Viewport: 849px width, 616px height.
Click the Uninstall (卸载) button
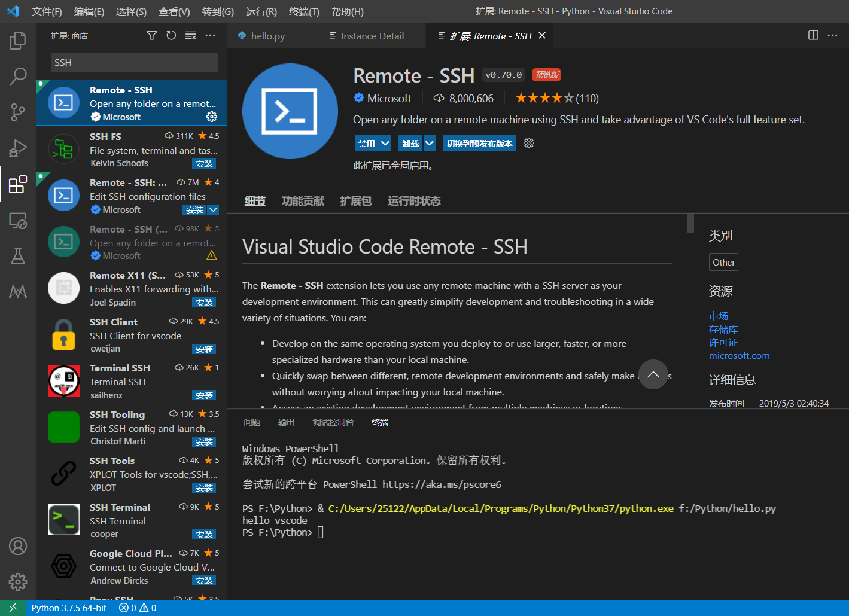tap(410, 143)
